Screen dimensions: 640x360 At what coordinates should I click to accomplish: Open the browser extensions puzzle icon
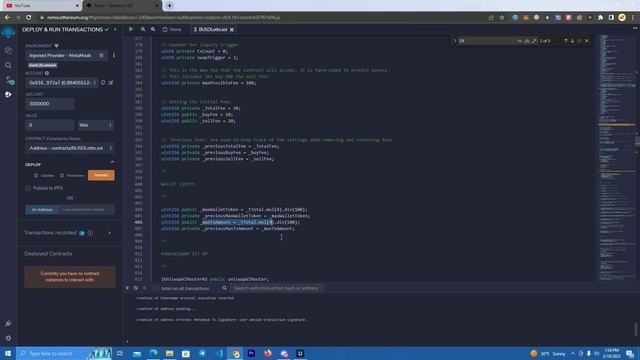pos(600,18)
